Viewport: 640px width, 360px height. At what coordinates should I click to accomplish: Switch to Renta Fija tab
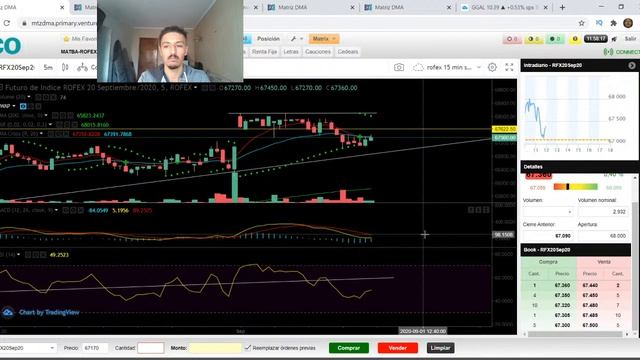(x=264, y=52)
